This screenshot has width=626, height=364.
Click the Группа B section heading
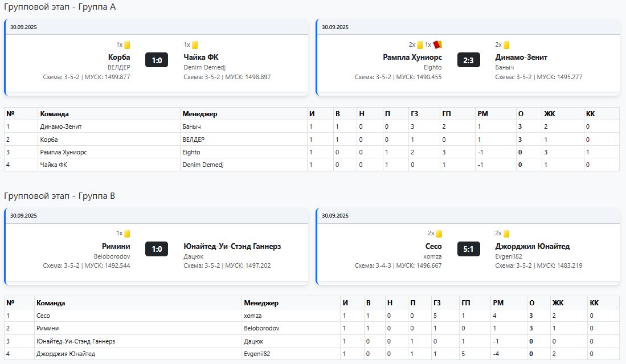click(60, 196)
